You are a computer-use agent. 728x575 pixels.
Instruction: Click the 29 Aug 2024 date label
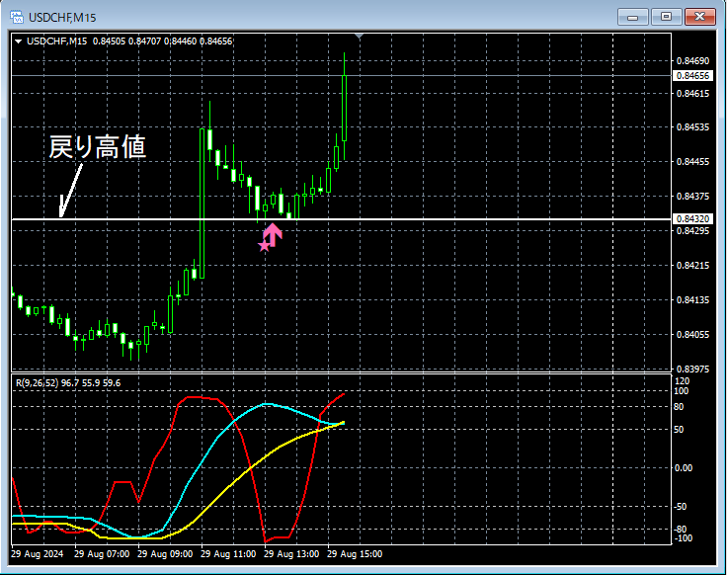click(38, 554)
